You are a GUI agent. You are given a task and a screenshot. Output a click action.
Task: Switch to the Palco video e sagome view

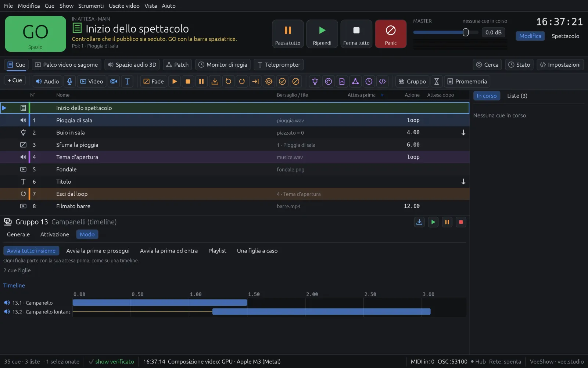[67, 65]
